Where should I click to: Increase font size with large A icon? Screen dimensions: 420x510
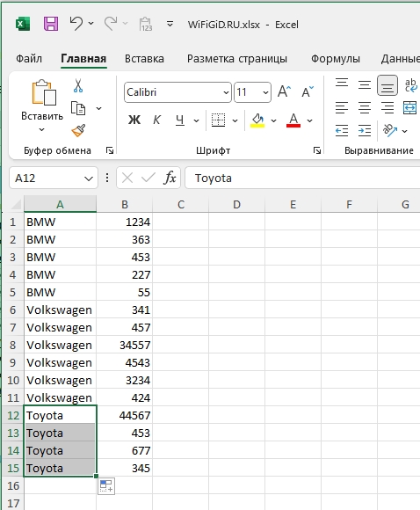click(x=284, y=91)
